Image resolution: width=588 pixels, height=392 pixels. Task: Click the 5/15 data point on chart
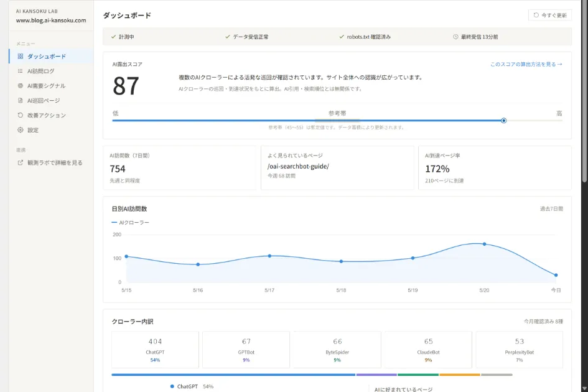pos(126,256)
